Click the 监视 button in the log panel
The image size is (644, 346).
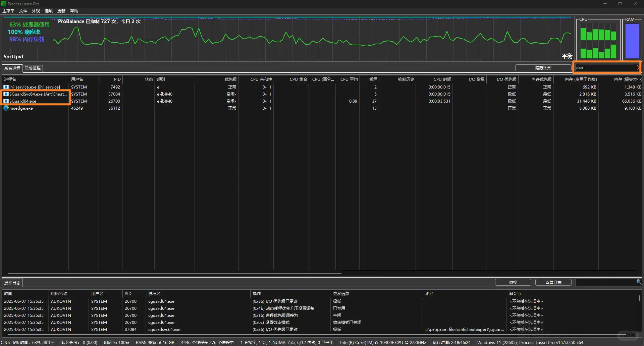pyautogui.click(x=513, y=282)
